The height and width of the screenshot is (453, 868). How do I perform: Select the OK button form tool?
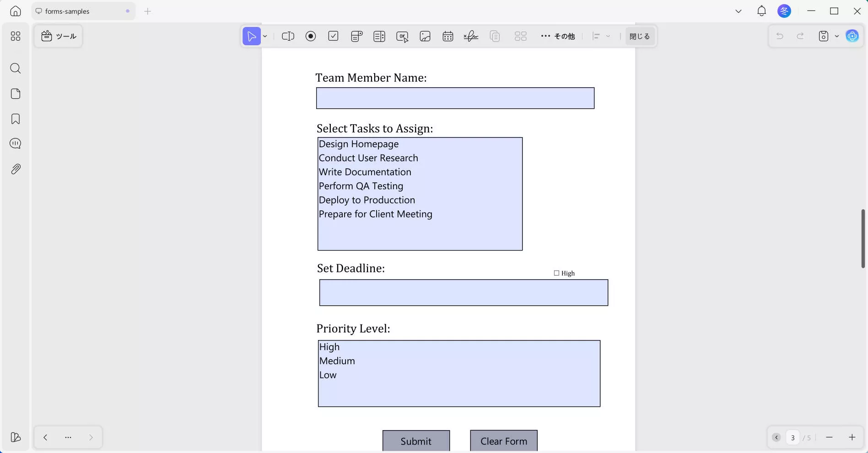click(403, 36)
